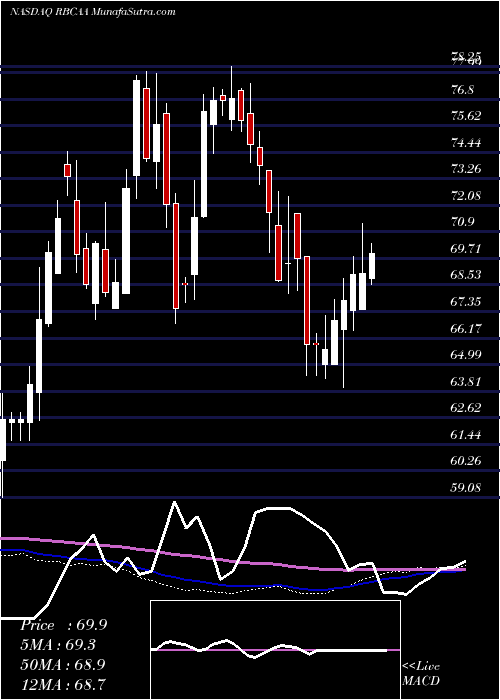
Task: Click the 12MA : 68.7 value
Action: coord(63,684)
